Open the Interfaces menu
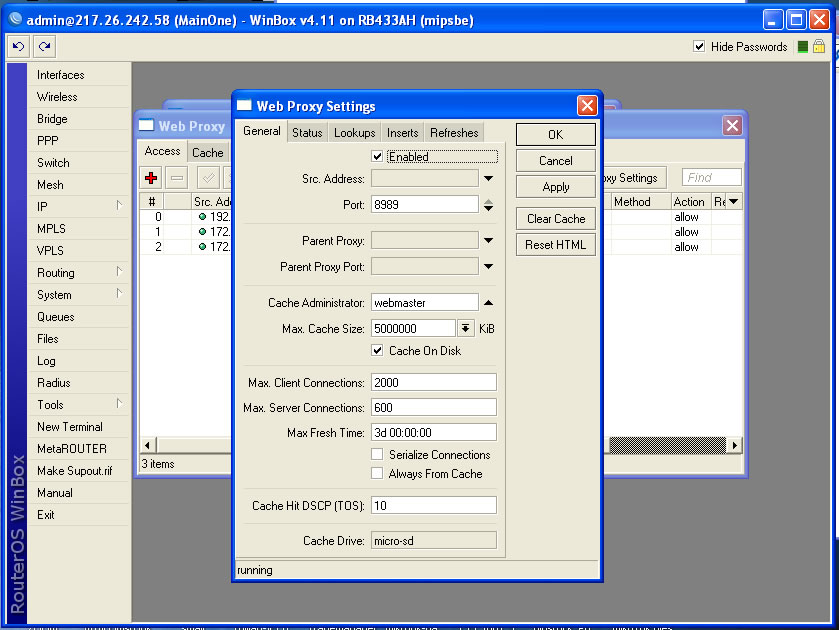Screen dimensions: 839x630 click(x=60, y=75)
